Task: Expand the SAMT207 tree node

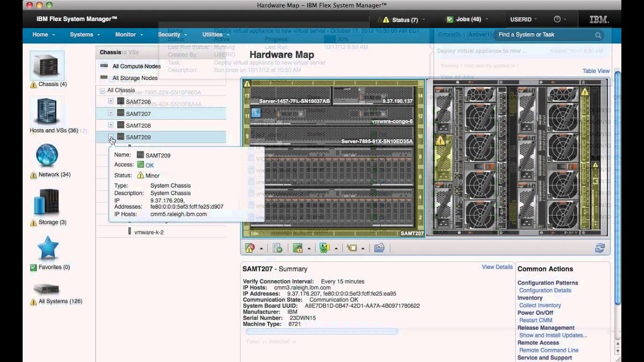Action: point(111,113)
